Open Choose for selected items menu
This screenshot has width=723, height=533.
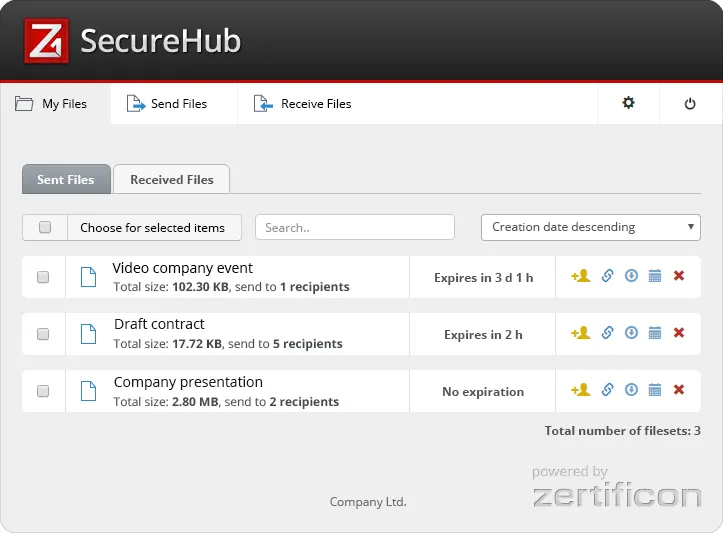(x=154, y=227)
